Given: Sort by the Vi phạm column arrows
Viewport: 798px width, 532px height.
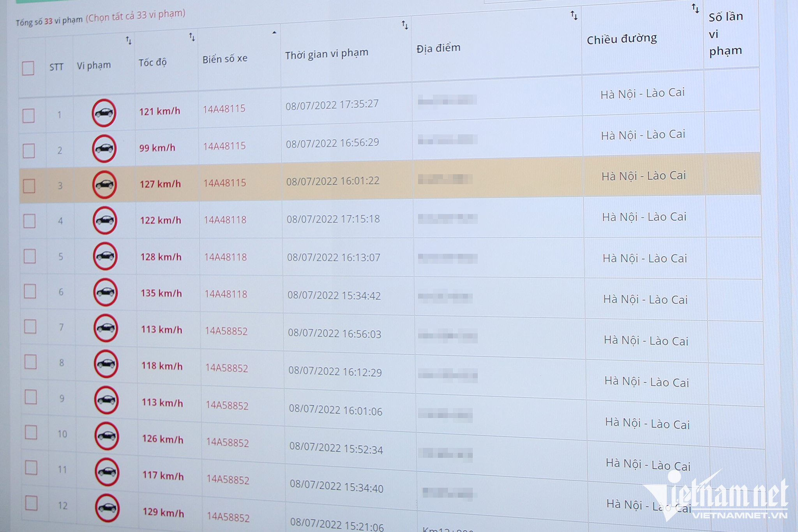Looking at the screenshot, I should (x=129, y=41).
